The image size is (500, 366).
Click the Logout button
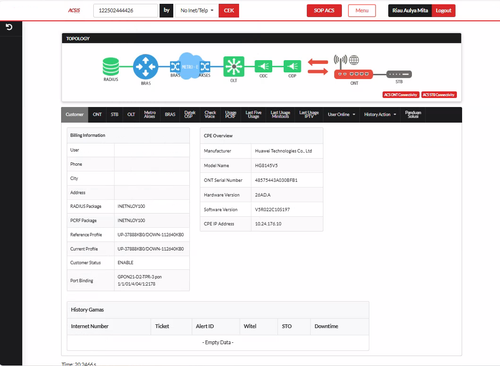443,11
